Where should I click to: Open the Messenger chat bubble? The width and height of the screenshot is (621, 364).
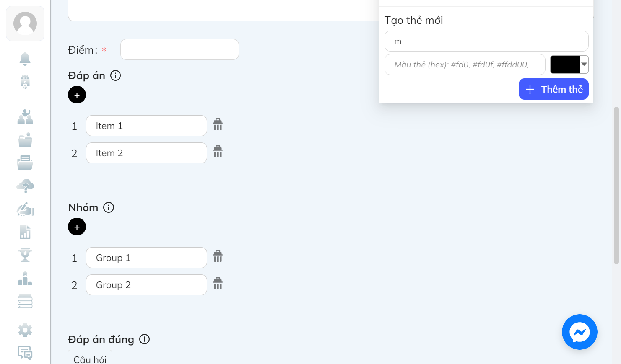point(579,332)
